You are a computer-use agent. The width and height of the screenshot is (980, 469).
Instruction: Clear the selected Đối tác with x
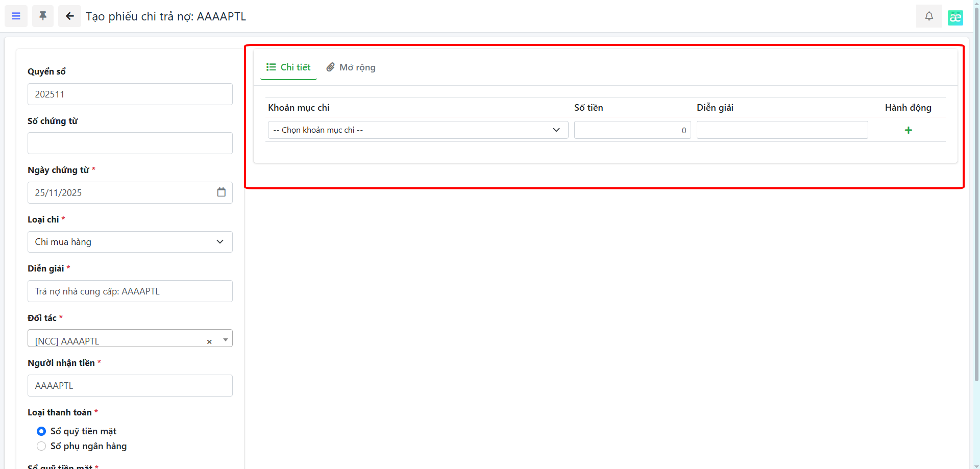point(209,342)
